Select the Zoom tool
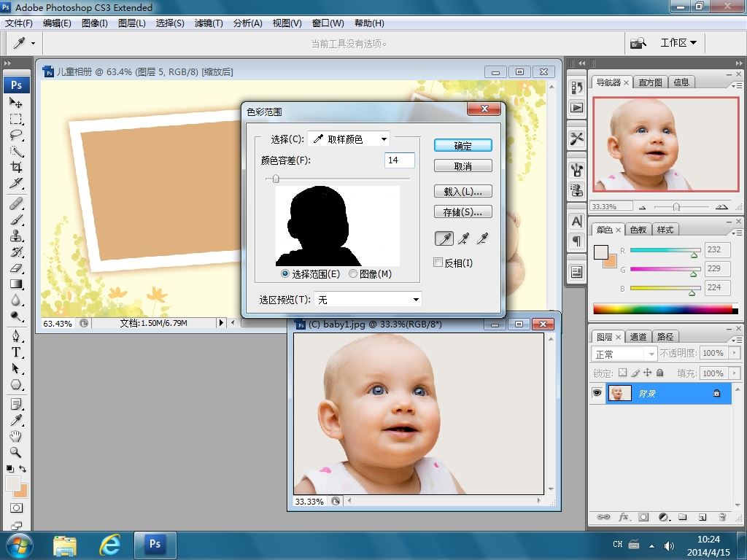The height and width of the screenshot is (560, 747). (x=16, y=452)
